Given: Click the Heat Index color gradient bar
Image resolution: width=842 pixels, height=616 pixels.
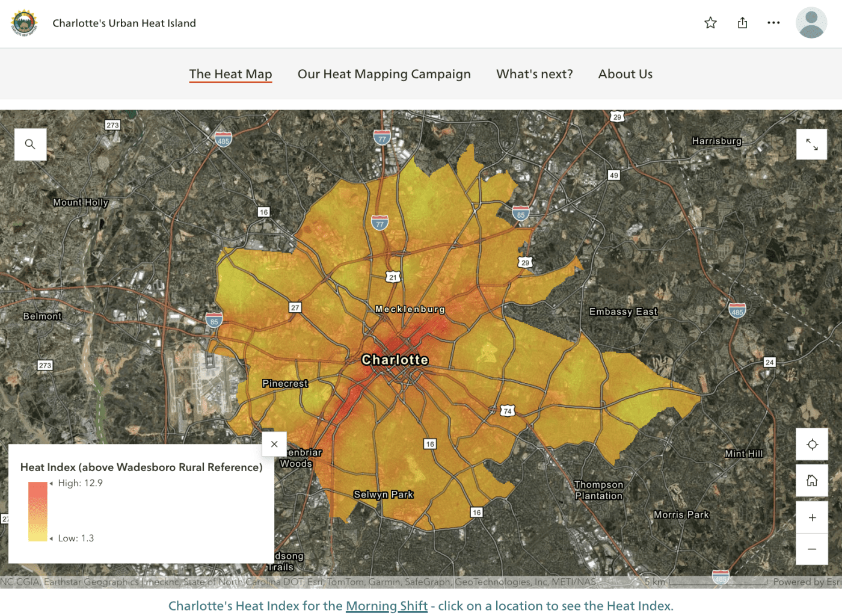Looking at the screenshot, I should point(36,510).
